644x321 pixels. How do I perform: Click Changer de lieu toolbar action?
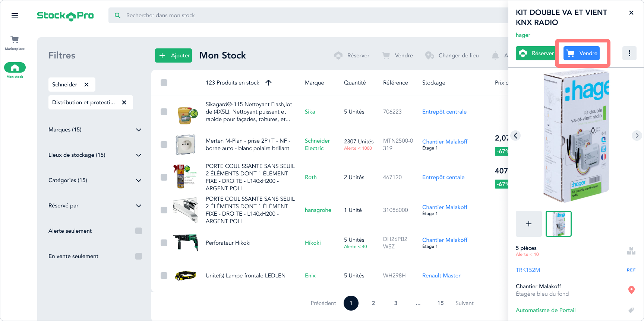tap(452, 55)
